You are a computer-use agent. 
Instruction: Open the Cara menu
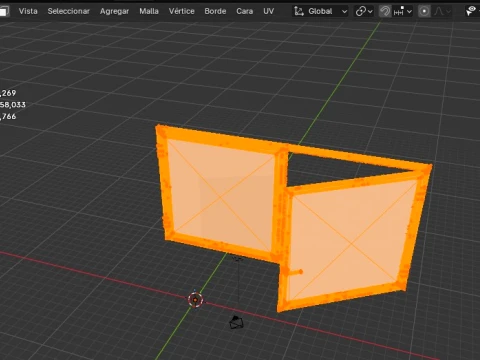coord(245,11)
